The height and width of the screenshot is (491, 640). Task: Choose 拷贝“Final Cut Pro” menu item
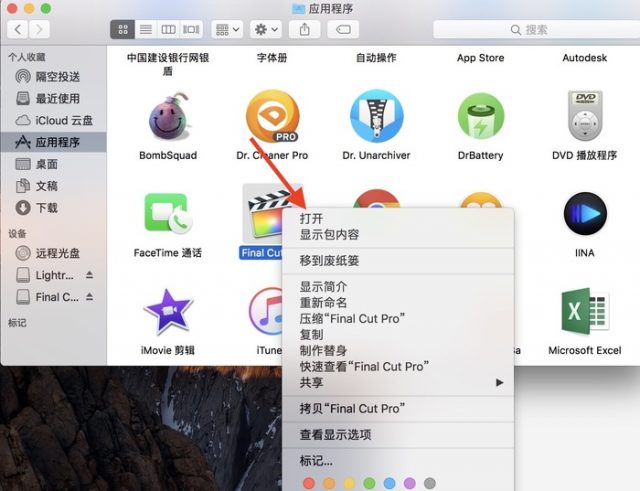tap(398, 409)
